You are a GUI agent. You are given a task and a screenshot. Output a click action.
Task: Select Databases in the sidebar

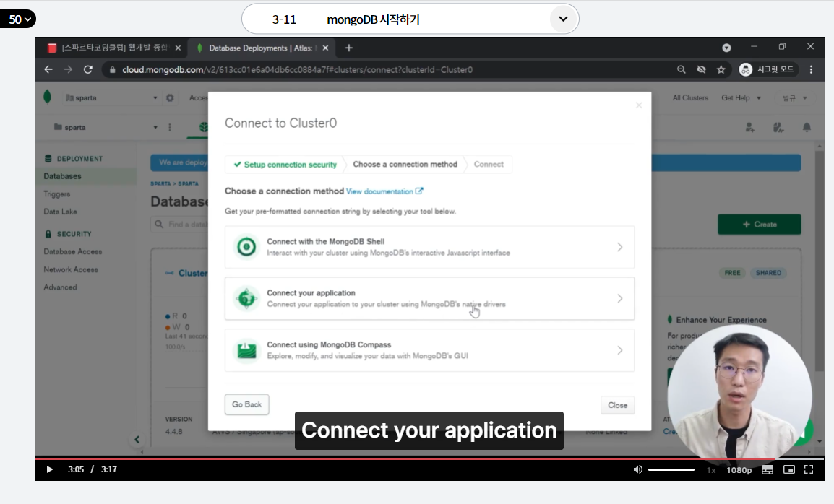pos(62,176)
